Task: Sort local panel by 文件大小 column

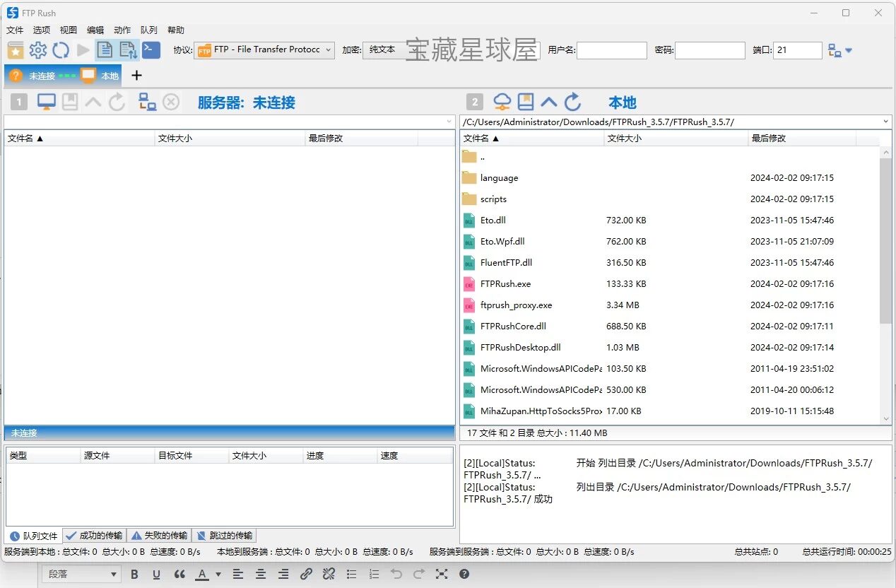Action: [x=676, y=139]
